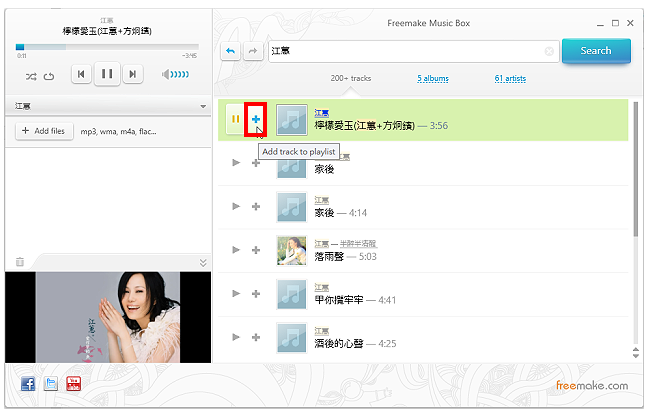The height and width of the screenshot is (413, 666).
Task: Open the 落雨聲 album cover thumbnail
Action: click(x=292, y=251)
